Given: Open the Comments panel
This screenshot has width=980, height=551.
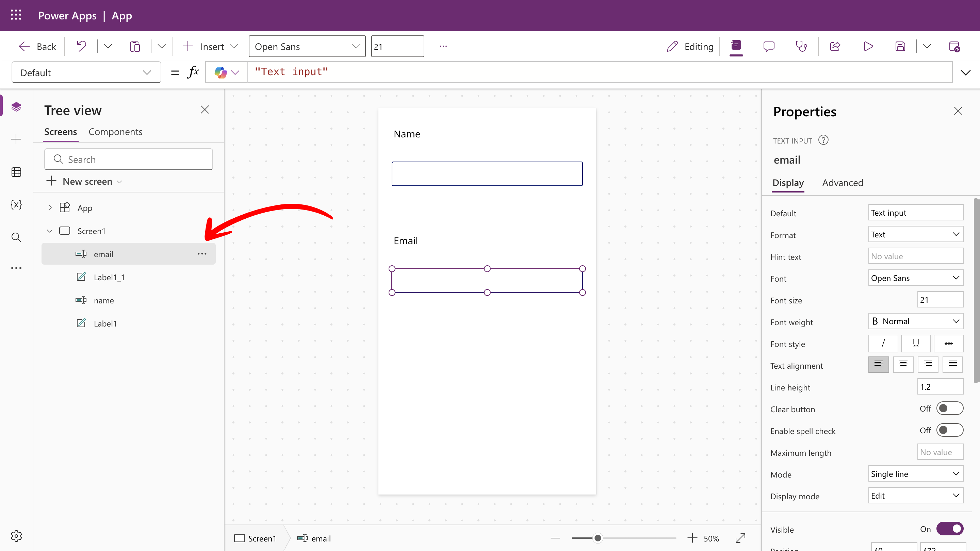Looking at the screenshot, I should [769, 46].
